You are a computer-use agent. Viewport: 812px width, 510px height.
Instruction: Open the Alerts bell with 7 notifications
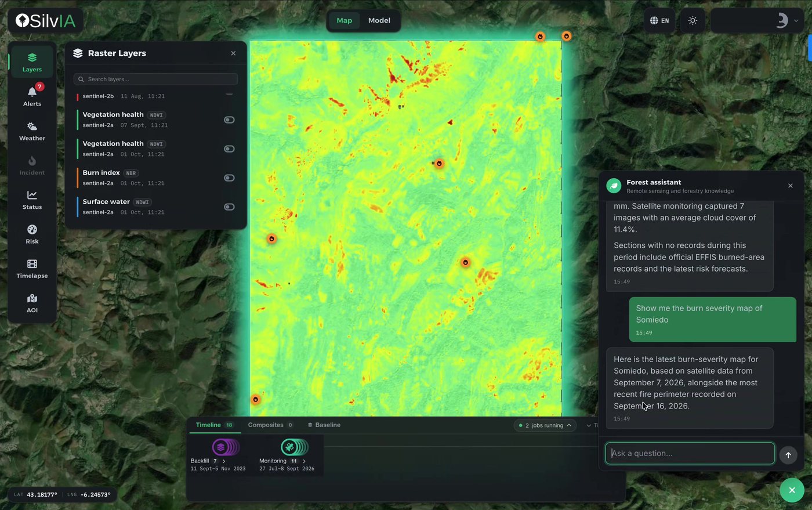pos(32,96)
